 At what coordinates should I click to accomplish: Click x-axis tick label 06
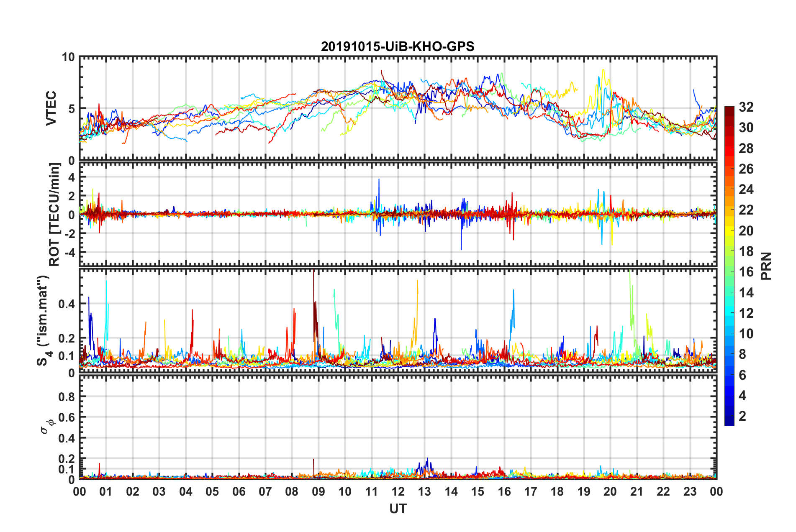239,491
